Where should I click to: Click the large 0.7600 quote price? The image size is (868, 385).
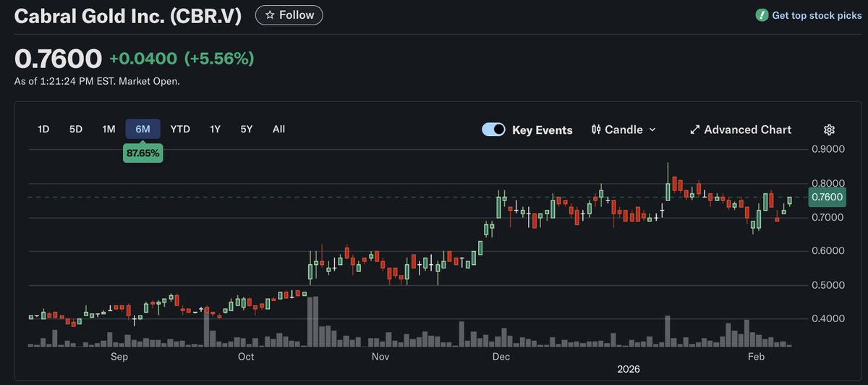point(58,59)
